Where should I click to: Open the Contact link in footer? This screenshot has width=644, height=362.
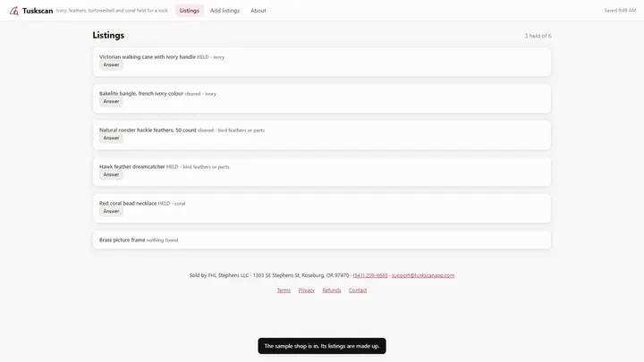[x=358, y=290]
